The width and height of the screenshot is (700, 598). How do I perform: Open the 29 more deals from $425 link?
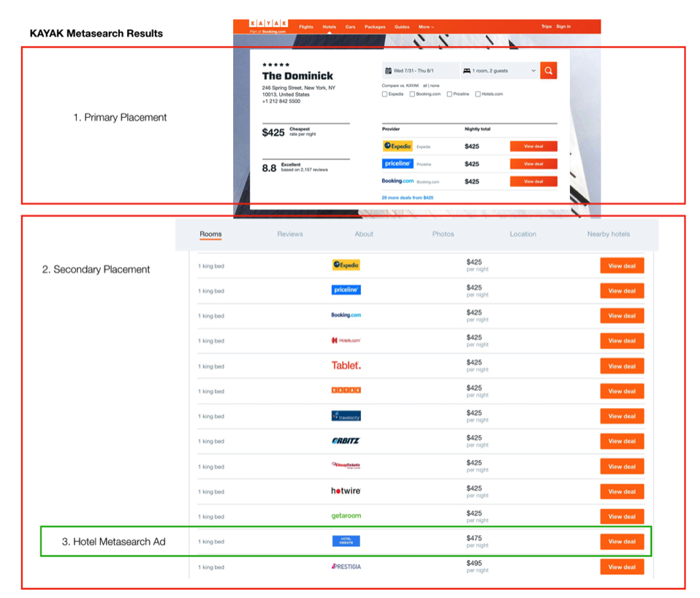pyautogui.click(x=407, y=197)
